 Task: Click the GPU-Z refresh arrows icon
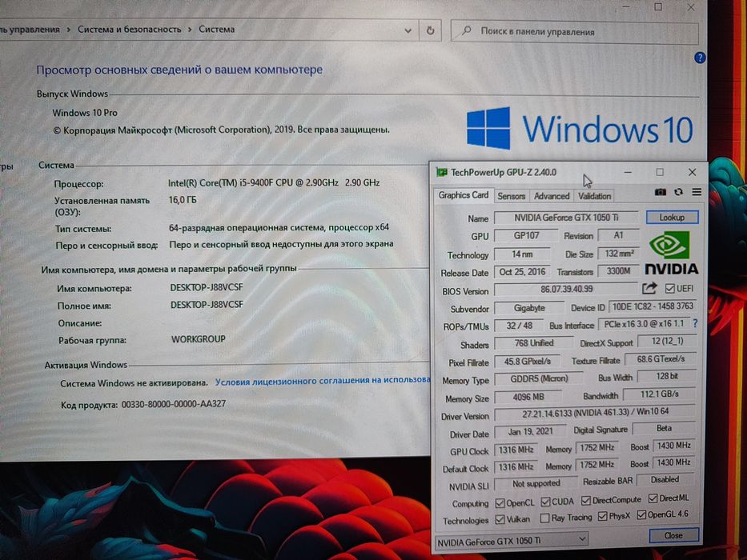pos(678,192)
